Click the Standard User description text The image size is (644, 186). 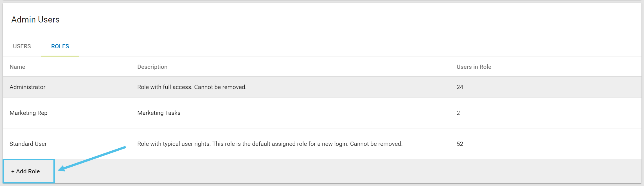tap(270, 144)
